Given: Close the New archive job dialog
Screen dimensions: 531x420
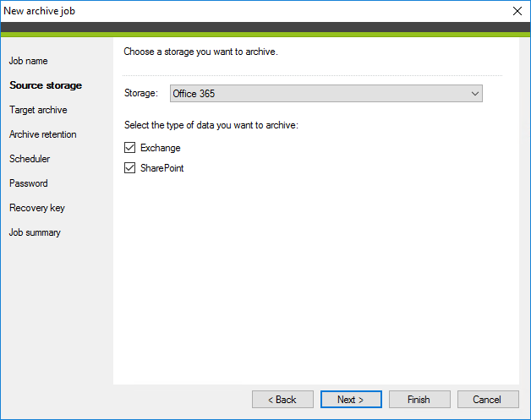Looking at the screenshot, I should pyautogui.click(x=517, y=10).
